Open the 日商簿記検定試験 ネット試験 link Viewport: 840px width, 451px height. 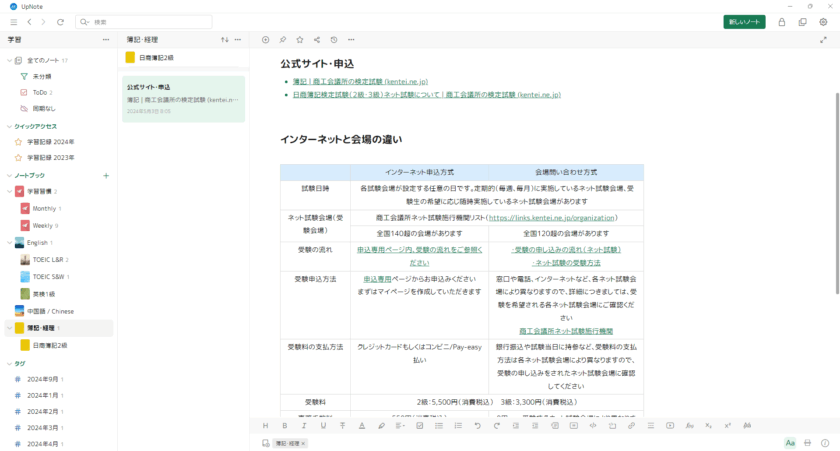[x=426, y=95]
